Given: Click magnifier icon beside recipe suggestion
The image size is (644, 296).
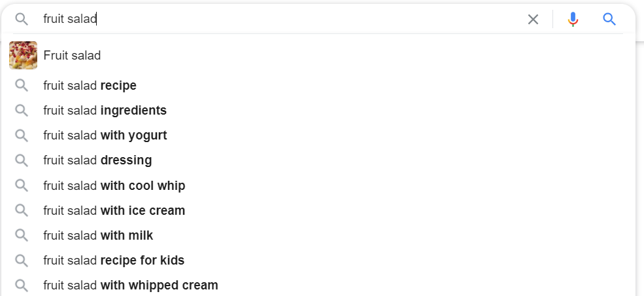Looking at the screenshot, I should 22,86.
